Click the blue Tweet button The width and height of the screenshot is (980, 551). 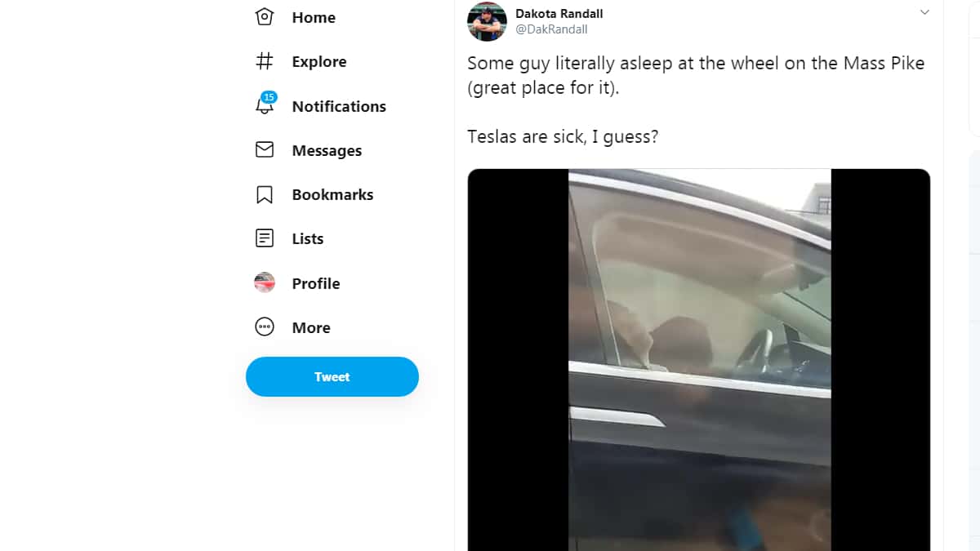point(332,376)
